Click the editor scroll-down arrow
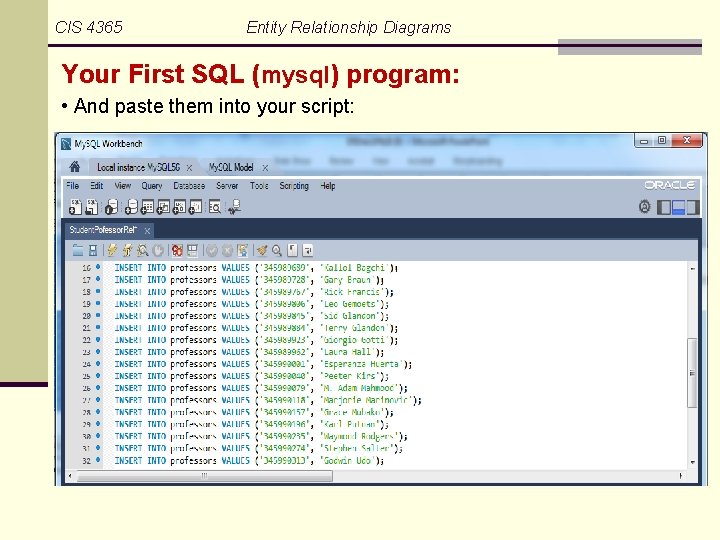720x540 pixels. (x=692, y=462)
